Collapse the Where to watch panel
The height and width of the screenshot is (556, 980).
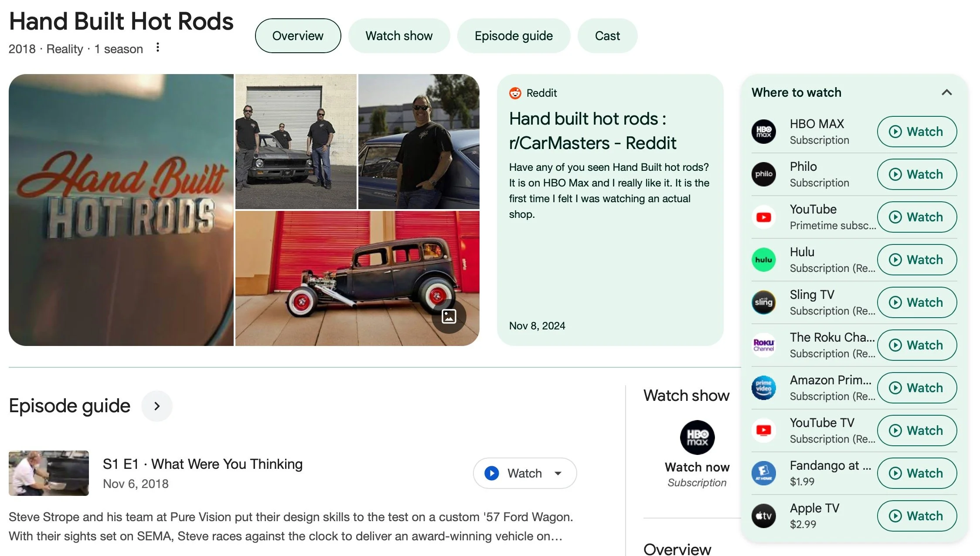pos(946,92)
